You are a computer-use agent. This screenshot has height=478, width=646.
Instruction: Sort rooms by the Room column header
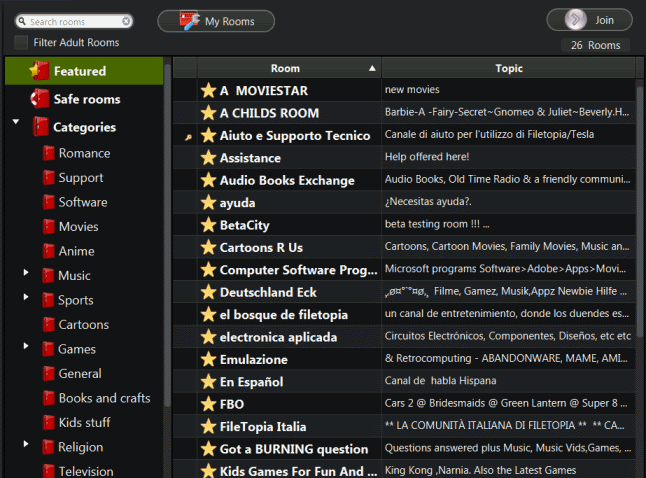point(289,68)
